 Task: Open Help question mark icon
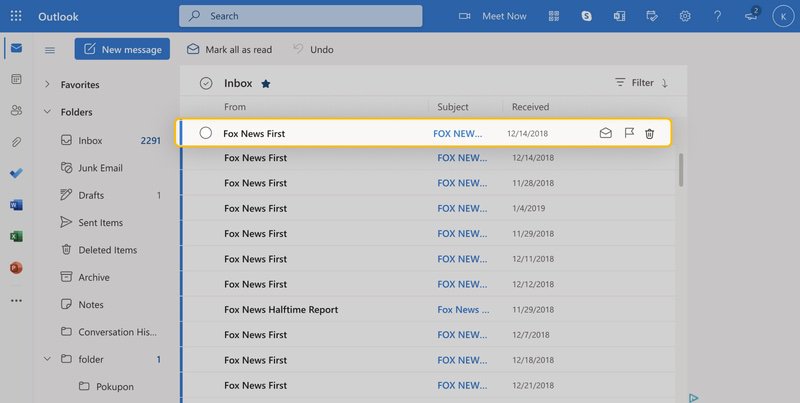point(717,16)
